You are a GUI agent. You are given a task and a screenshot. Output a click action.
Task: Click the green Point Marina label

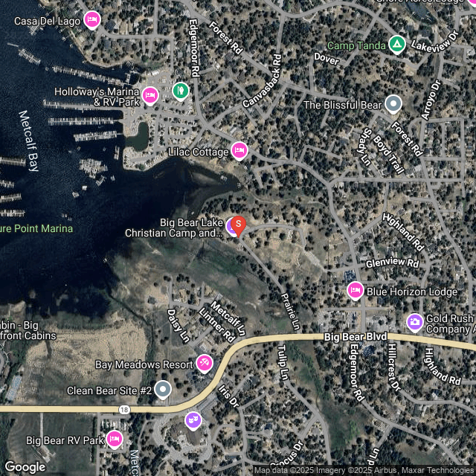[36, 228]
